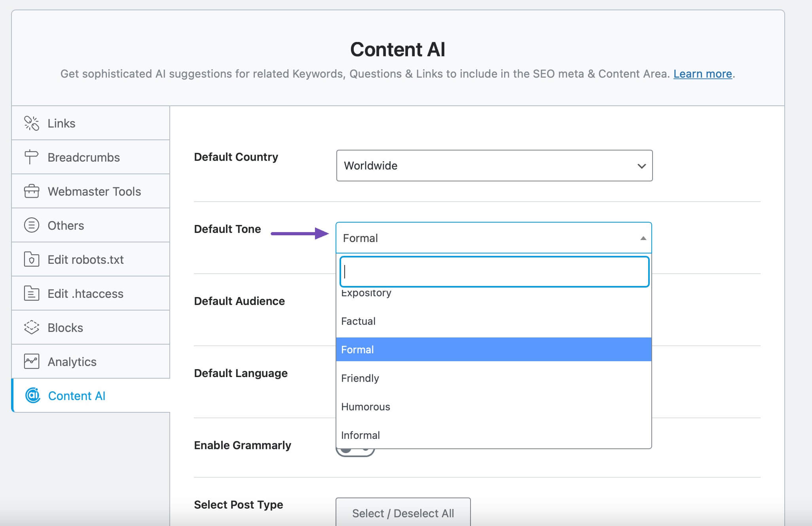Viewport: 812px width, 526px height.
Task: Open the Breadcrumbs settings tab
Action: point(91,157)
